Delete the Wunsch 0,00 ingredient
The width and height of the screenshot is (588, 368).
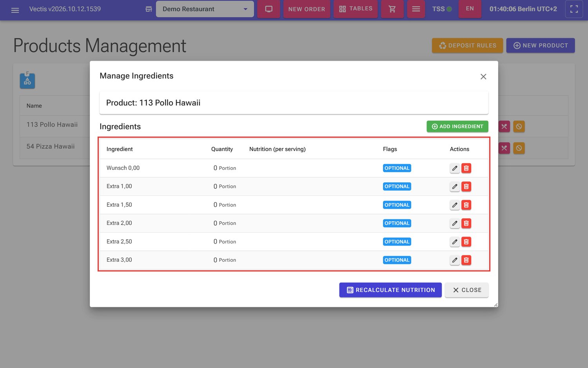(466, 168)
